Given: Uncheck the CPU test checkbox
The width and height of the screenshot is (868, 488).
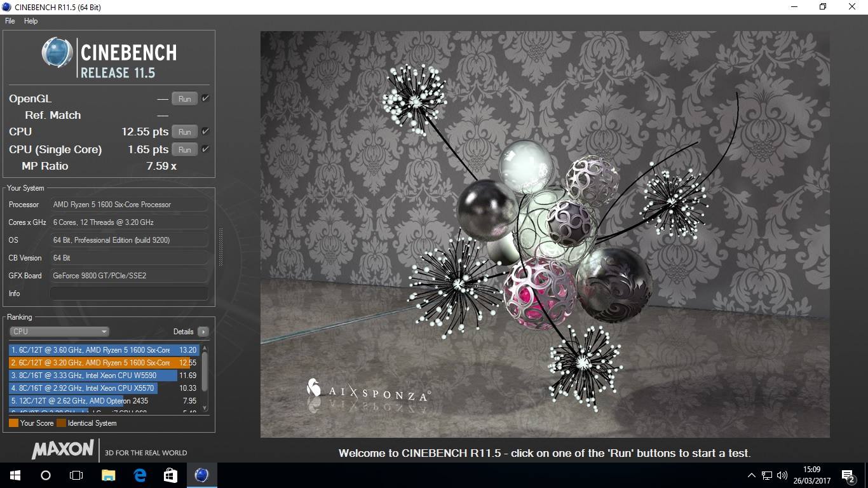Looking at the screenshot, I should pyautogui.click(x=205, y=132).
